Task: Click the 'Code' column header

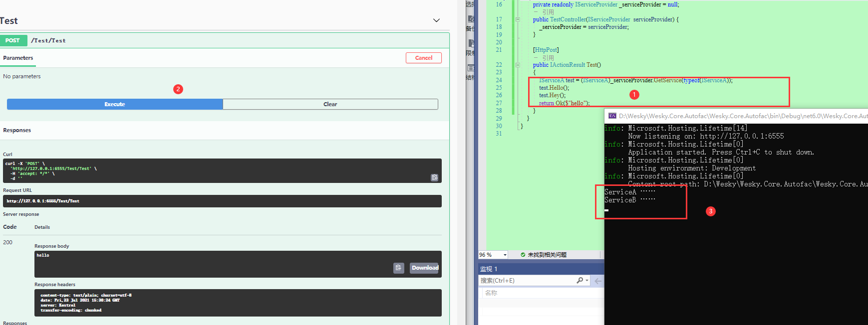Action: coord(10,227)
